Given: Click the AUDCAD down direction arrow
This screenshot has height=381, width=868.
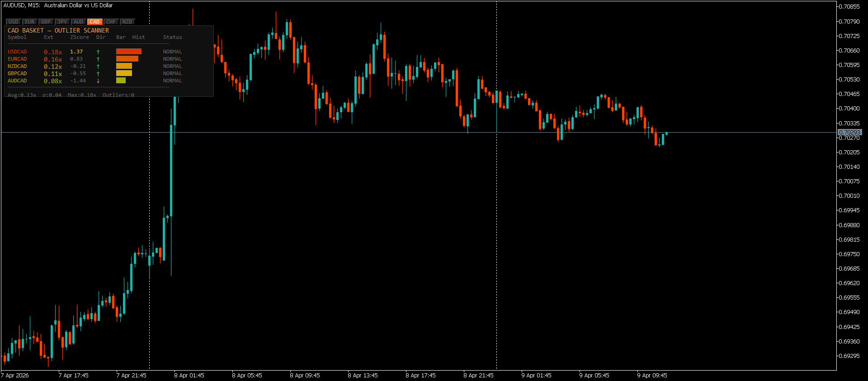Looking at the screenshot, I should [98, 81].
